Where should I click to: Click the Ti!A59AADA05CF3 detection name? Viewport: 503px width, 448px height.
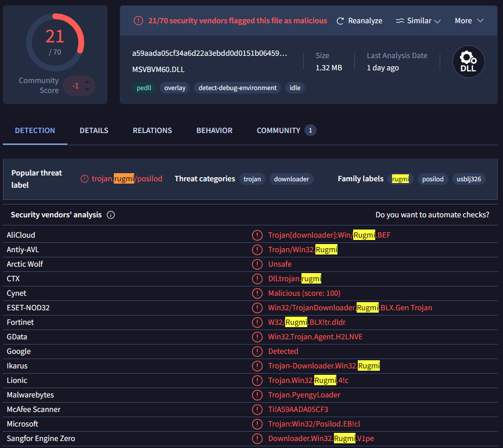point(298,410)
